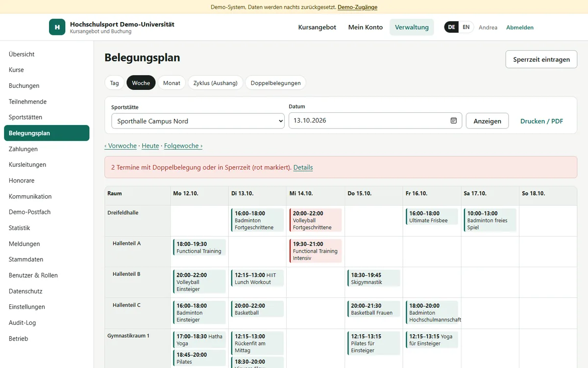The height and width of the screenshot is (368, 588).
Task: Open Stammdaten in sidebar
Action: click(x=47, y=260)
